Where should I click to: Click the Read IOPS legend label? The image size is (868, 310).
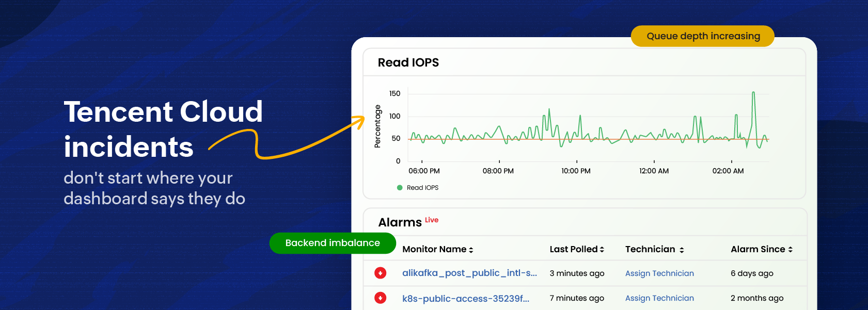[x=422, y=188]
